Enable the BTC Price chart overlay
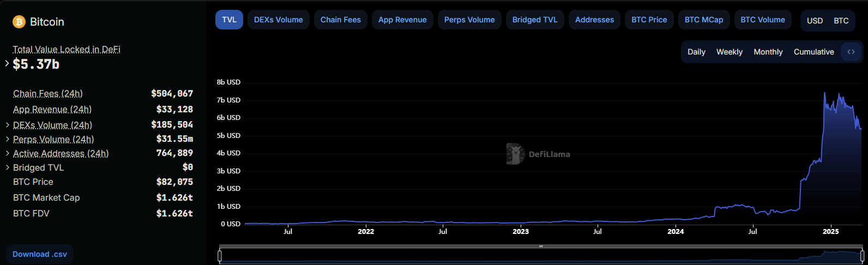This screenshot has width=868, height=265. point(649,20)
